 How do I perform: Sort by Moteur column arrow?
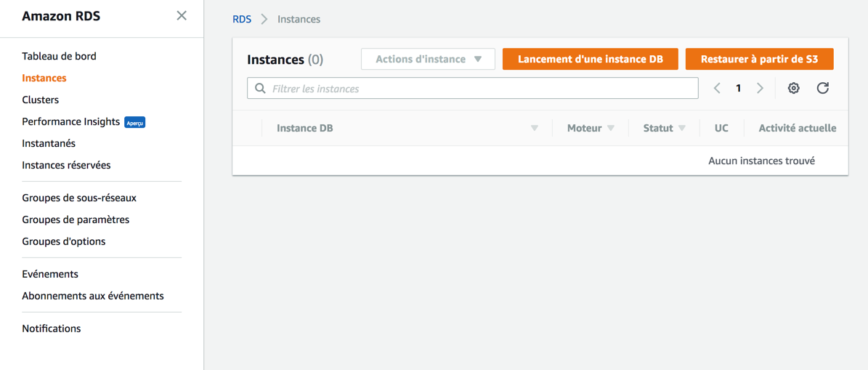click(x=611, y=128)
